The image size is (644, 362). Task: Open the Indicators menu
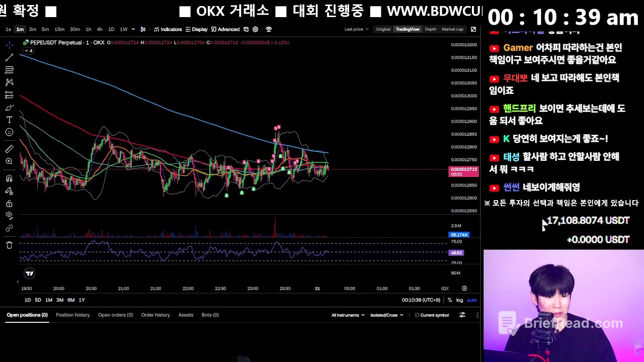168,29
